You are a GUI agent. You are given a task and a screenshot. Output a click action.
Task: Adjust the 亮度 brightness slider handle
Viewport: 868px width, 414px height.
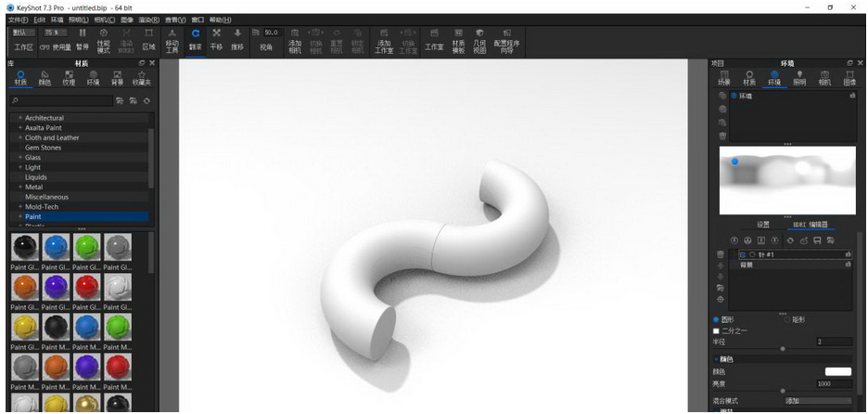tap(782, 391)
